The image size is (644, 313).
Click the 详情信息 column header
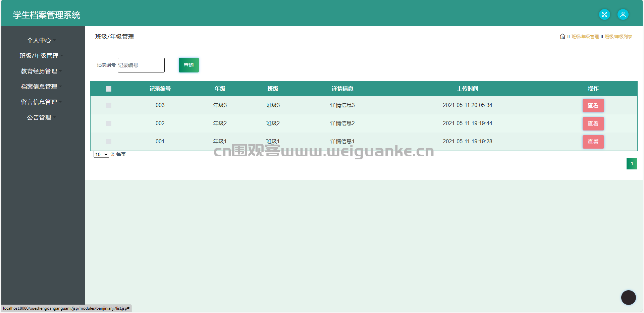point(342,89)
